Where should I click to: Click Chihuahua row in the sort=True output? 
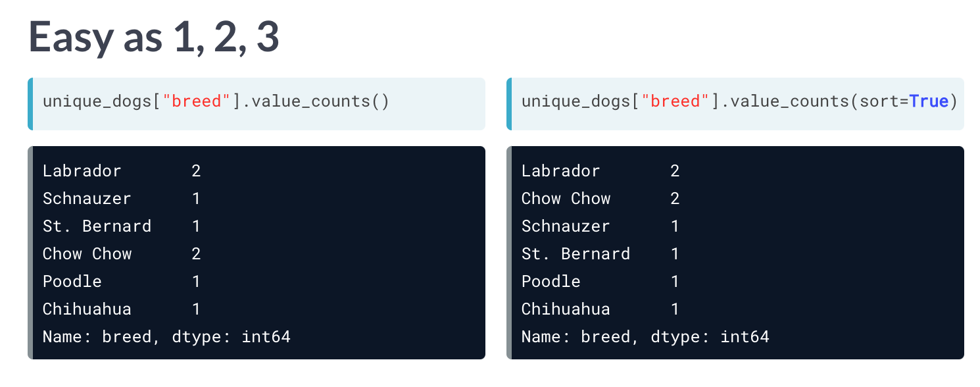[600, 309]
